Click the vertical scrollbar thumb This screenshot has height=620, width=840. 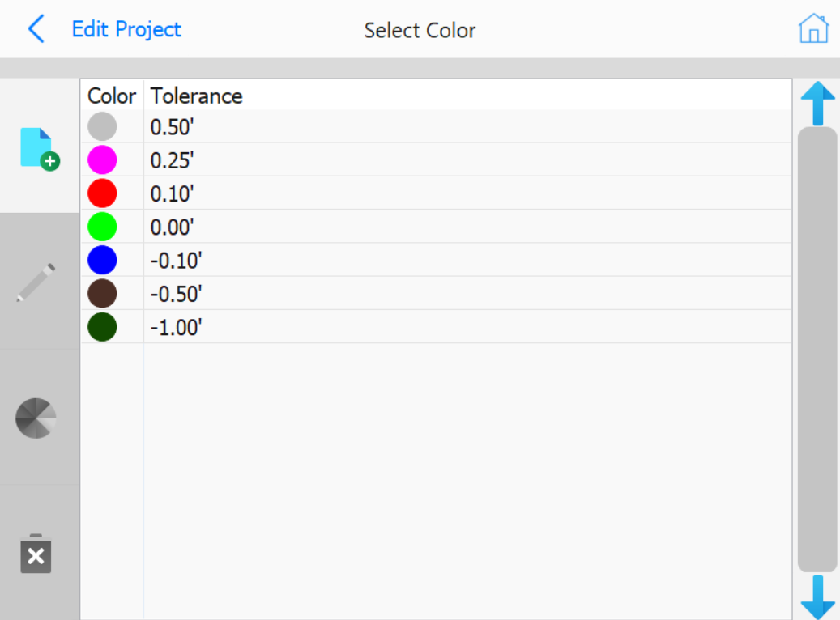817,350
